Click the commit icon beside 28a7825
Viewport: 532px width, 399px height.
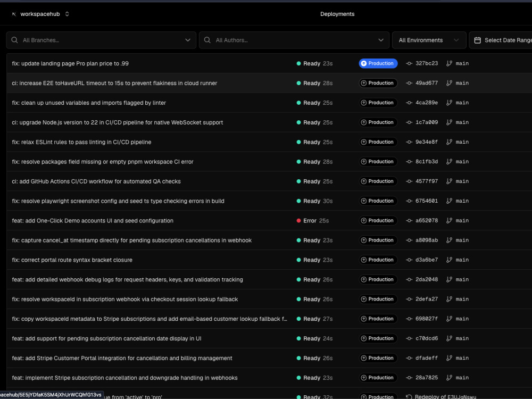click(409, 378)
